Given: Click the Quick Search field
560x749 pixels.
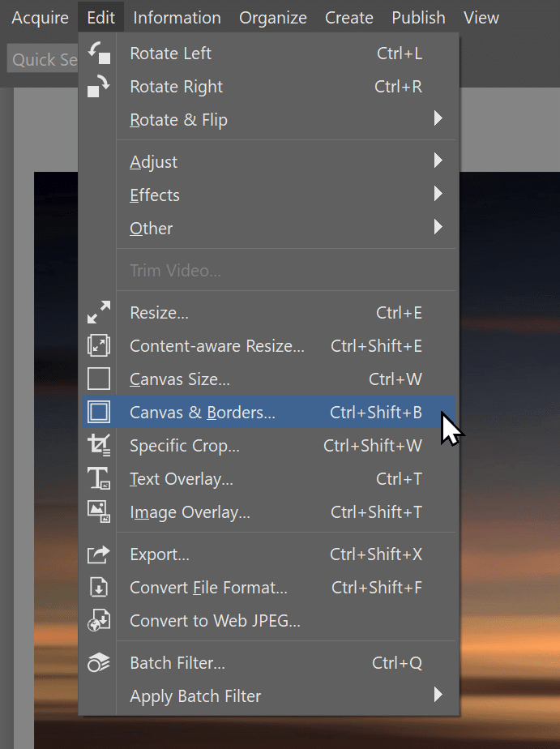Looking at the screenshot, I should 42,60.
